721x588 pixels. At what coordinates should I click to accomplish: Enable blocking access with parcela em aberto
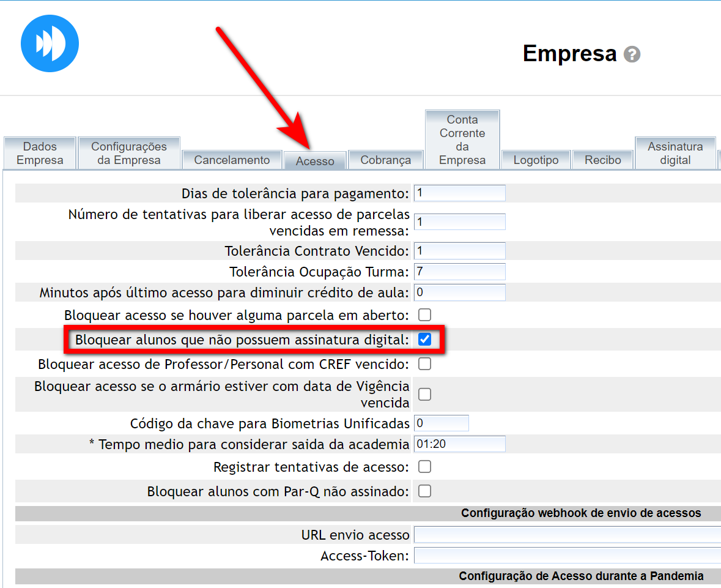click(424, 315)
